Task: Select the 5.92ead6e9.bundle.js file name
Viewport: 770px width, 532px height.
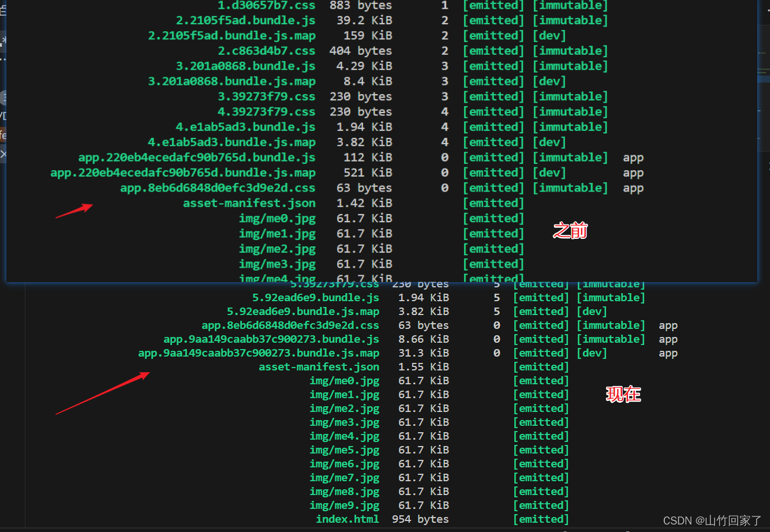Action: pos(316,298)
